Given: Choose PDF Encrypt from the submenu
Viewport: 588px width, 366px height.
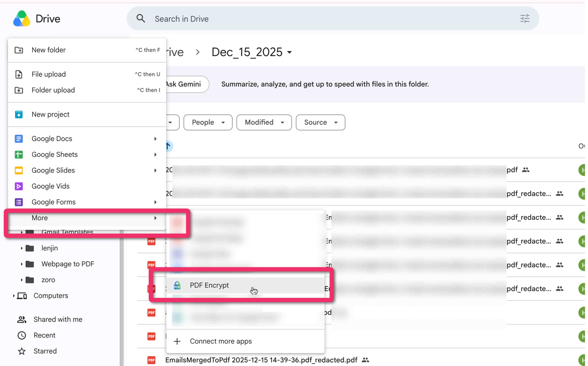Looking at the screenshot, I should click(245, 285).
